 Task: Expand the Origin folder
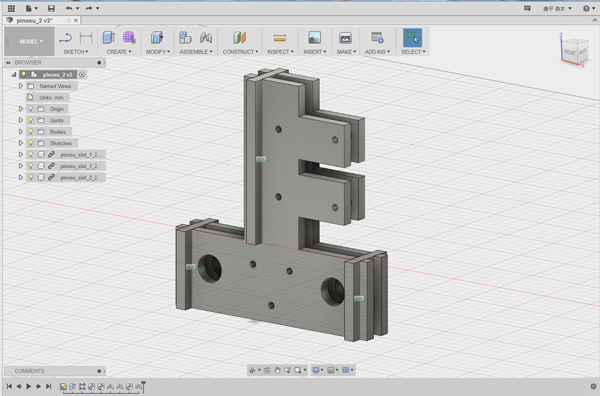(21, 109)
